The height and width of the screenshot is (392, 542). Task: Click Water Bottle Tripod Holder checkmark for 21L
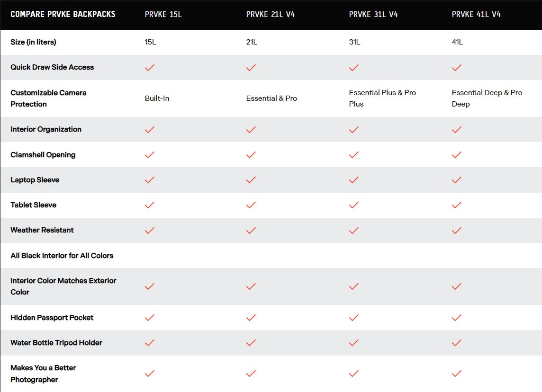point(251,343)
